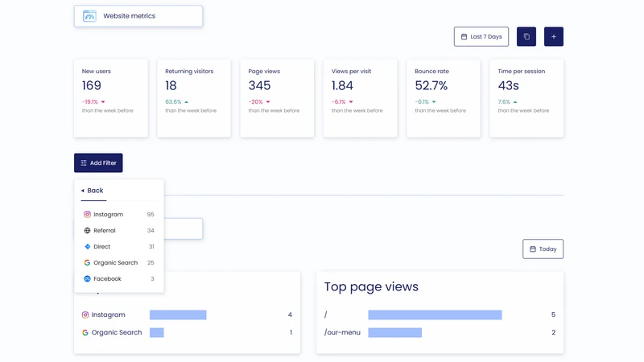Click the Facebook Meta icon
Image resolution: width=644 pixels, height=362 pixels.
[87, 278]
